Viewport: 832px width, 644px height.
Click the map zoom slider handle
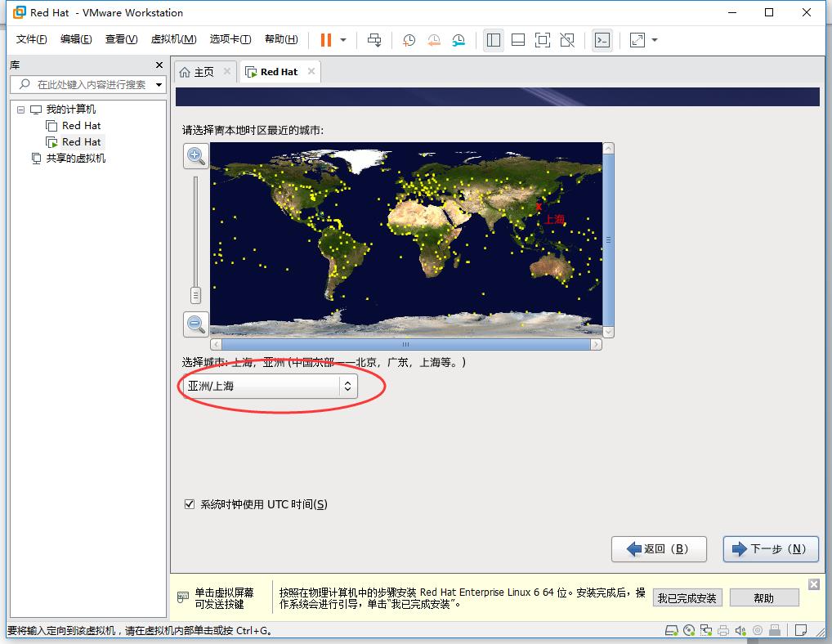click(x=196, y=295)
